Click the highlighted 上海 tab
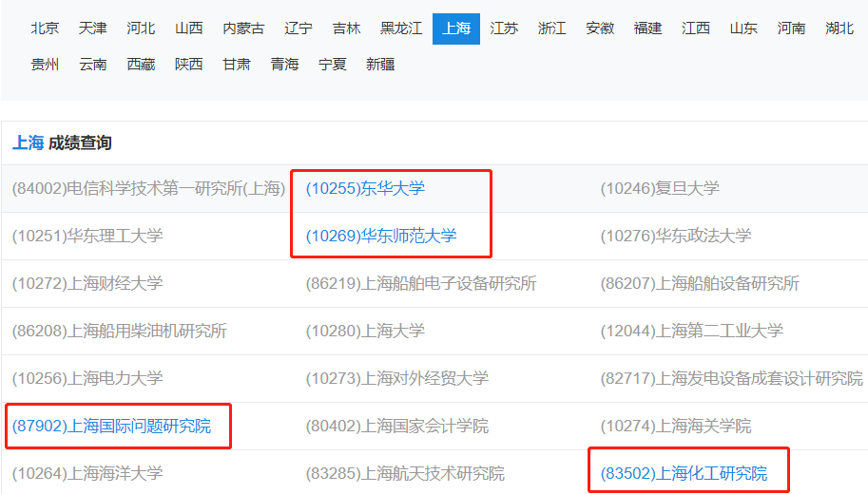 point(456,28)
